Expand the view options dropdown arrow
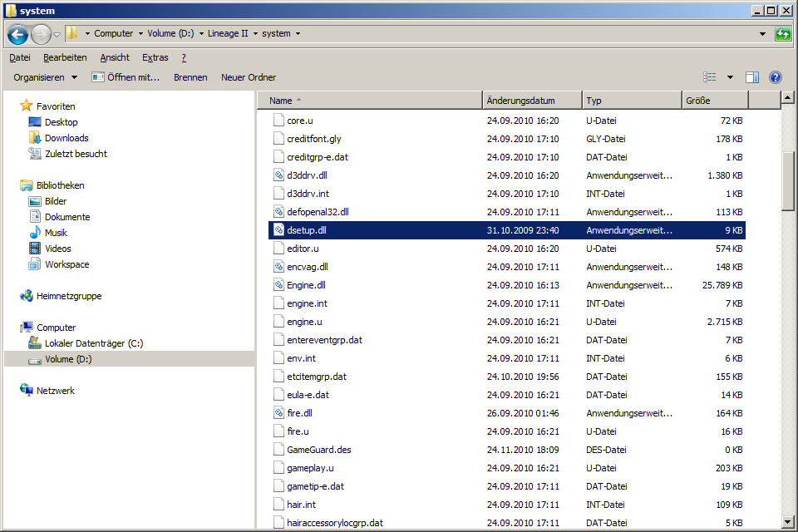 point(730,77)
